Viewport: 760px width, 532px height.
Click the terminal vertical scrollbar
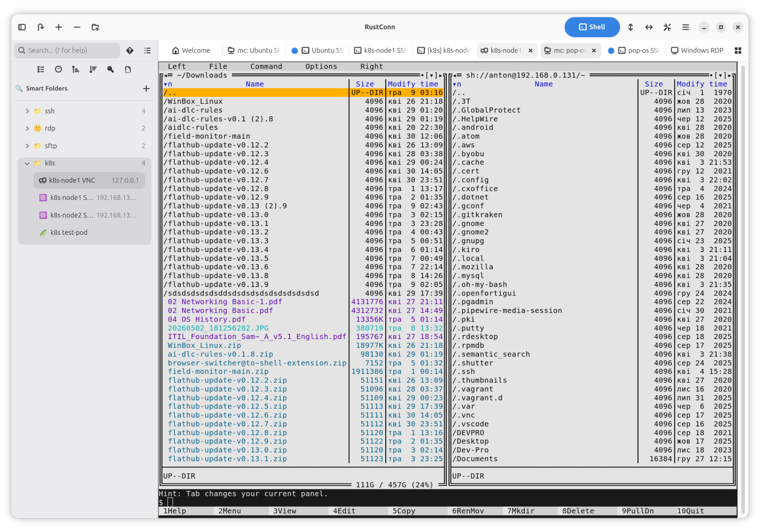743,289
